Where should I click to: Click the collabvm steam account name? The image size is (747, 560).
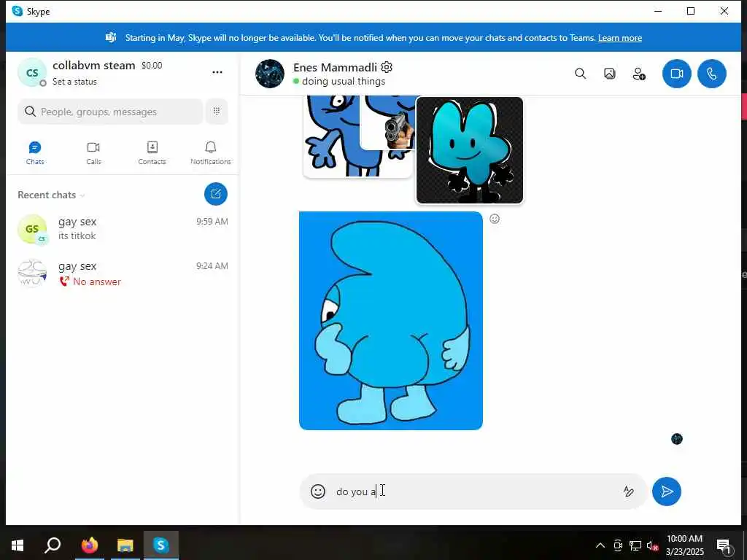point(94,65)
